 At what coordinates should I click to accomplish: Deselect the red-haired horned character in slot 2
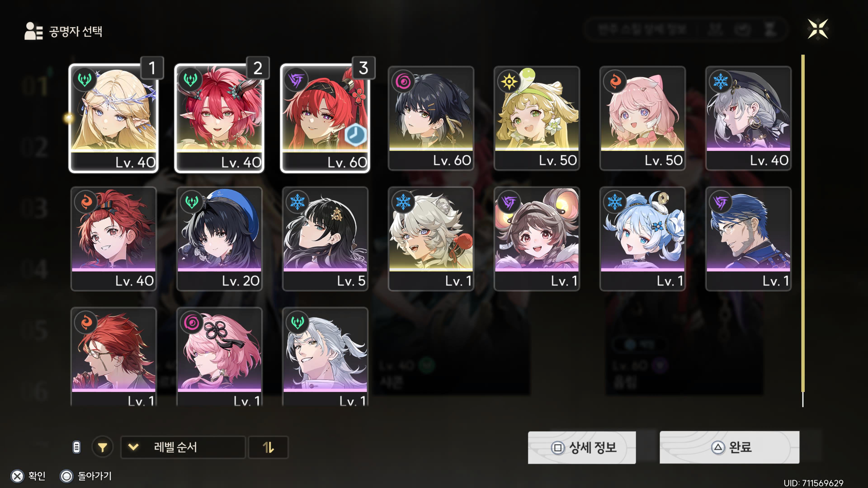click(219, 118)
